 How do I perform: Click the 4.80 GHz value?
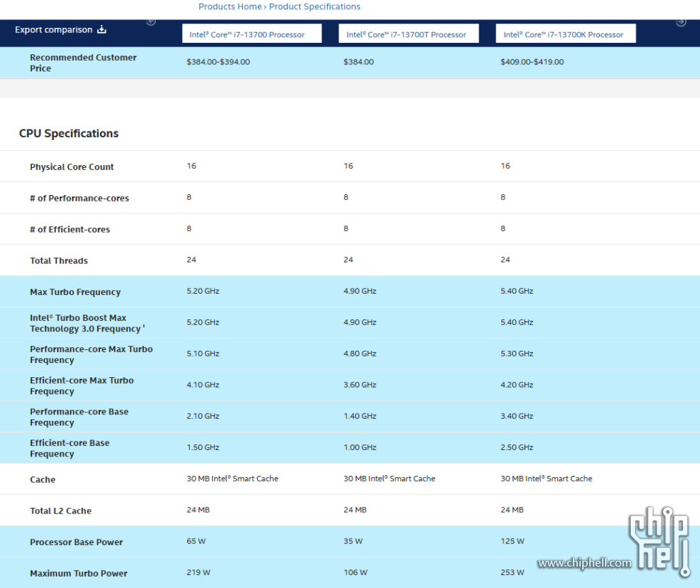pyautogui.click(x=360, y=354)
